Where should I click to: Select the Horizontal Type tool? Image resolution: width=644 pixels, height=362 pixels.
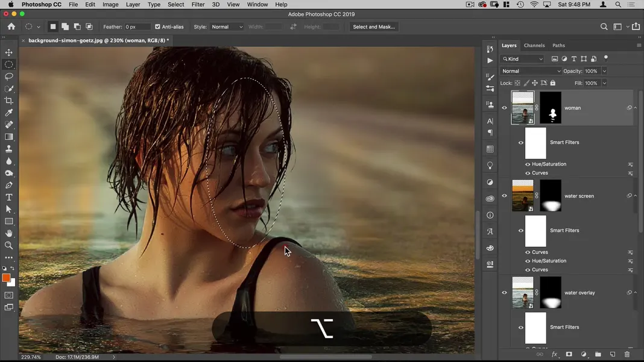(x=8, y=198)
